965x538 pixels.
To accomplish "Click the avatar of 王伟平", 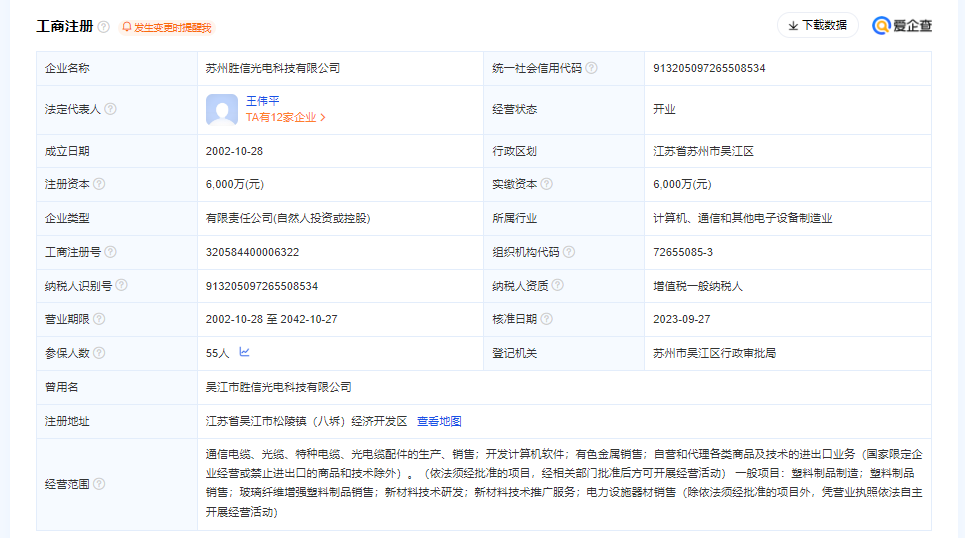I will coord(222,110).
